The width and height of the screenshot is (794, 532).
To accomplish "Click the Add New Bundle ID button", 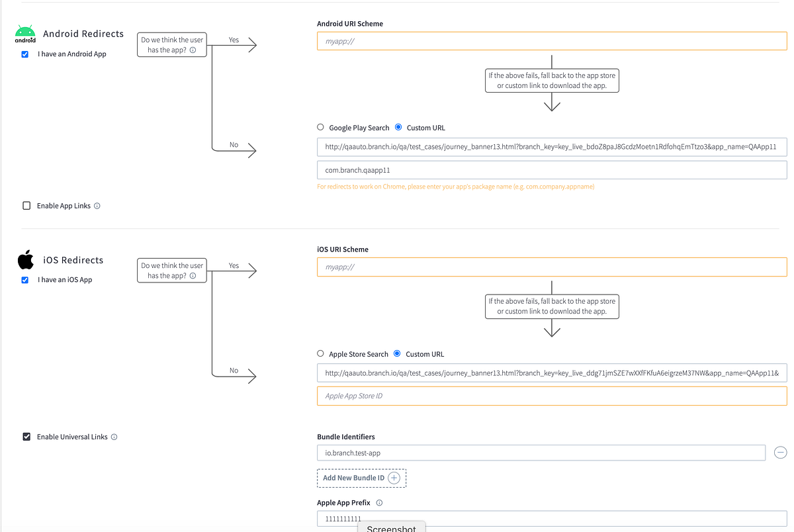I will point(361,477).
